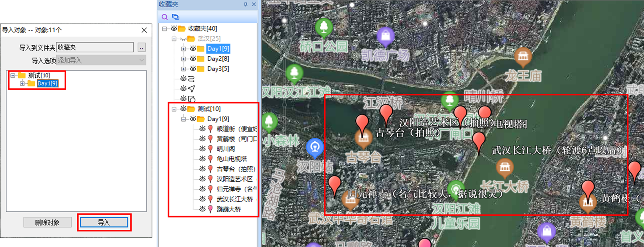
Task: Click the red pin icon for 晴川阁
Action: click(210, 149)
